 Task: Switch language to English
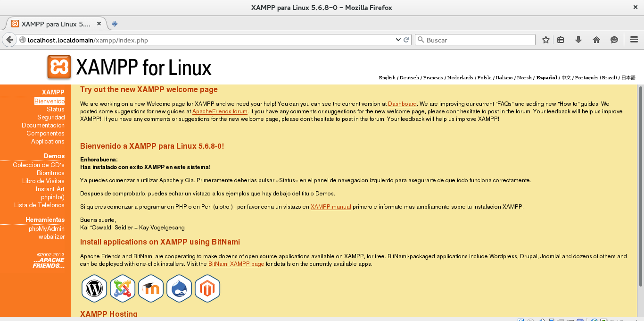pos(387,78)
